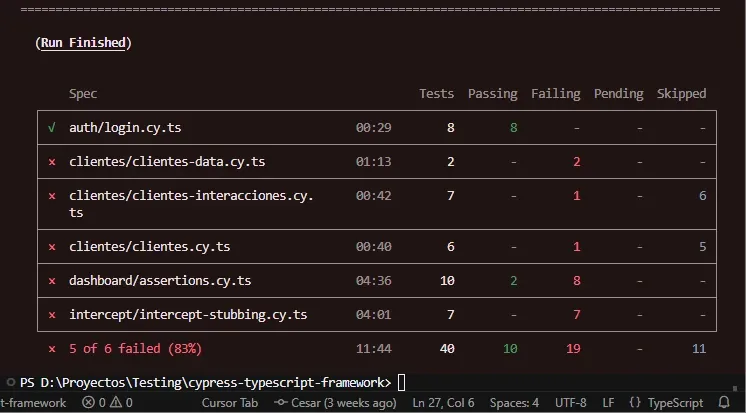The height and width of the screenshot is (413, 746).
Task: Select encoding UTF-8 in status bar
Action: click(x=570, y=403)
